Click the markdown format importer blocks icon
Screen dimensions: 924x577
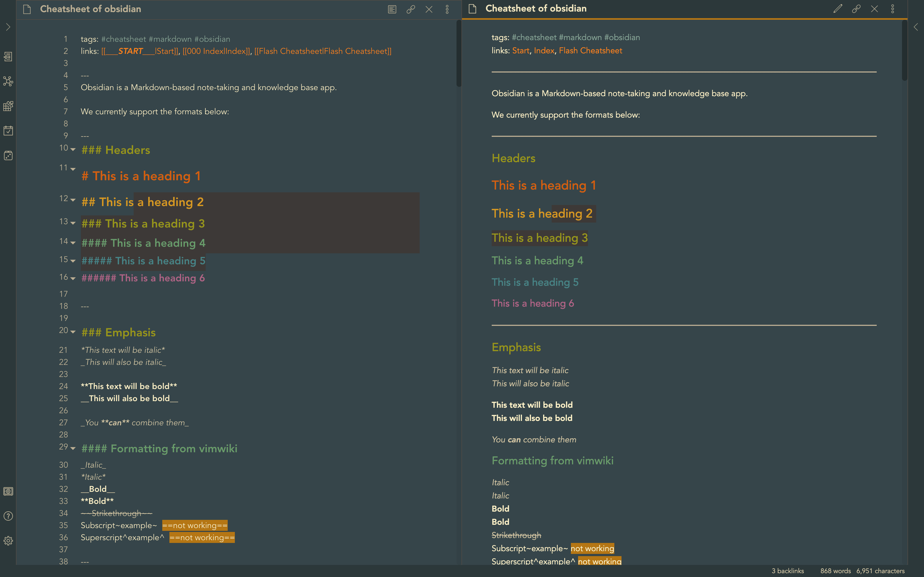pos(8,106)
